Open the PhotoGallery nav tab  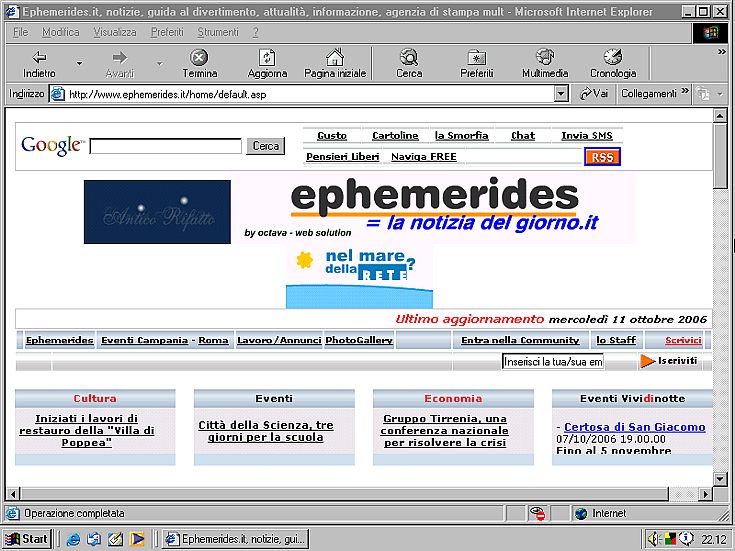(x=359, y=340)
